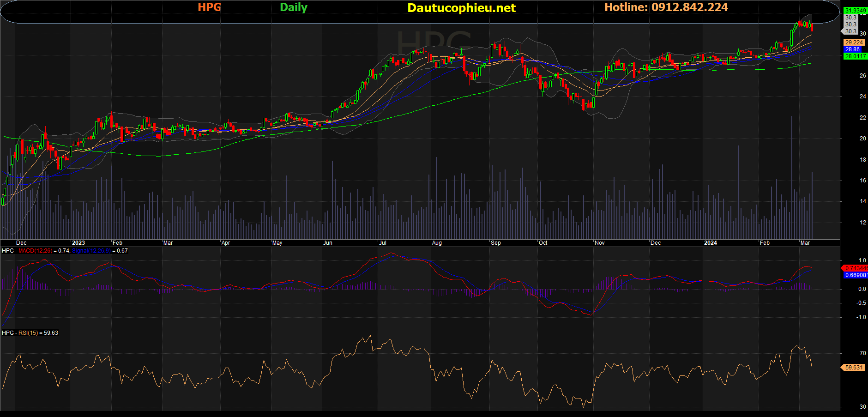This screenshot has width=868, height=417.
Task: Click the Hotline 0912.842.224 text
Action: pos(666,7)
